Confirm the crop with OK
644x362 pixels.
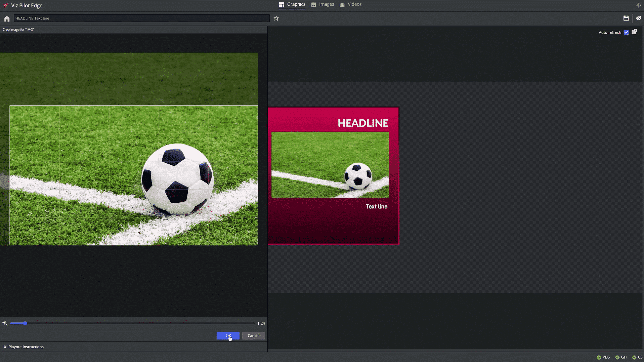228,335
